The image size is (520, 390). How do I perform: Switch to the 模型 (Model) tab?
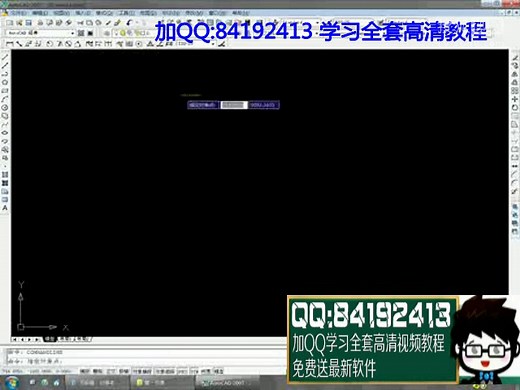point(49,339)
